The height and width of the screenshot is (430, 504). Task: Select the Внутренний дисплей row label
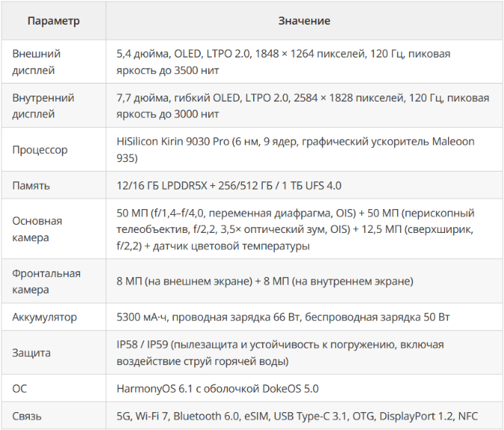click(x=43, y=106)
